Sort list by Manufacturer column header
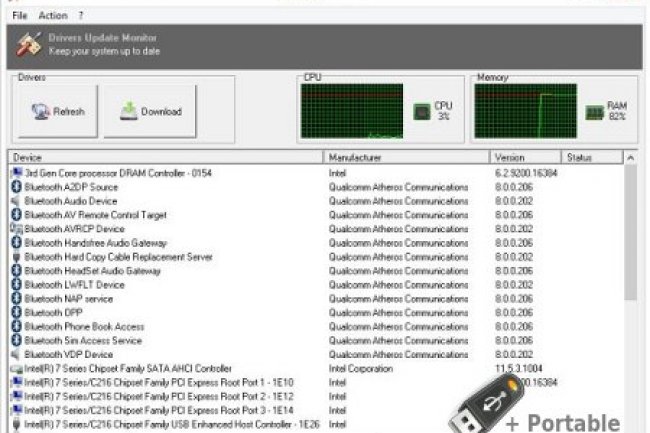The image size is (650, 433). click(406, 158)
